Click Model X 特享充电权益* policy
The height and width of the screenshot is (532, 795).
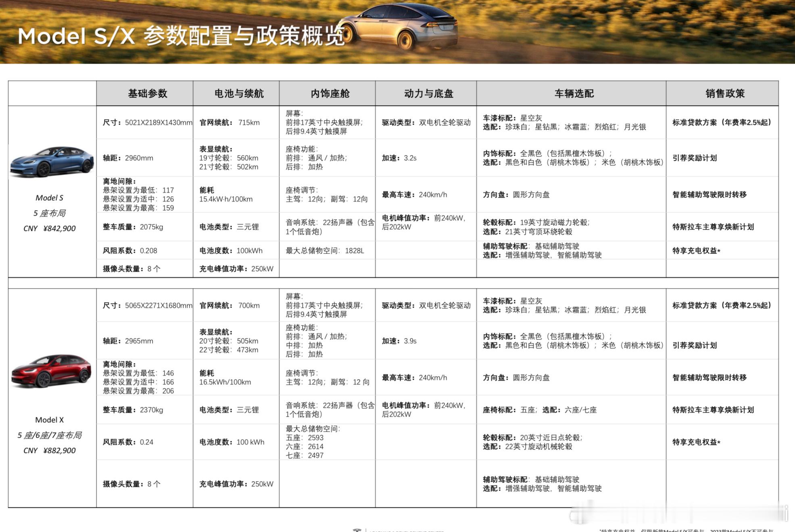click(696, 442)
